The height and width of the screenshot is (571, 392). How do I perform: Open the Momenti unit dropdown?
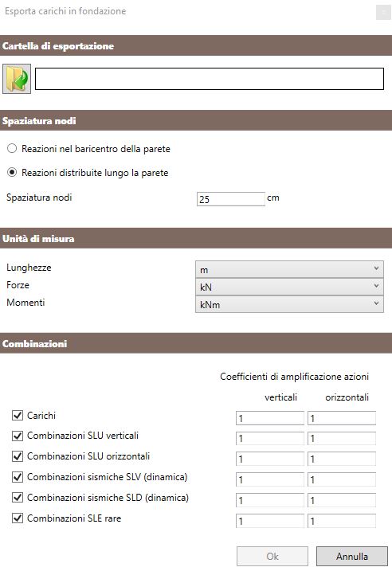pos(289,304)
